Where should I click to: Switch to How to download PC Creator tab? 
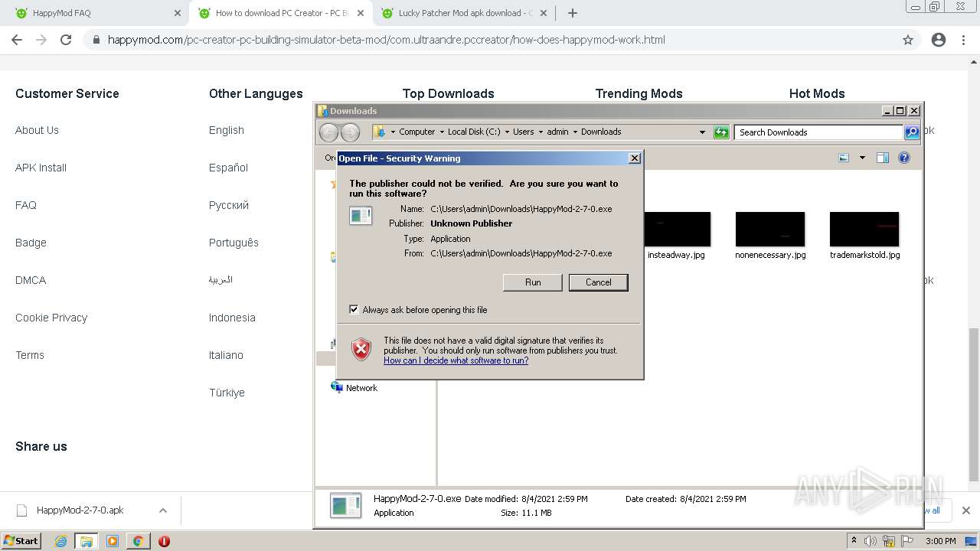[280, 13]
